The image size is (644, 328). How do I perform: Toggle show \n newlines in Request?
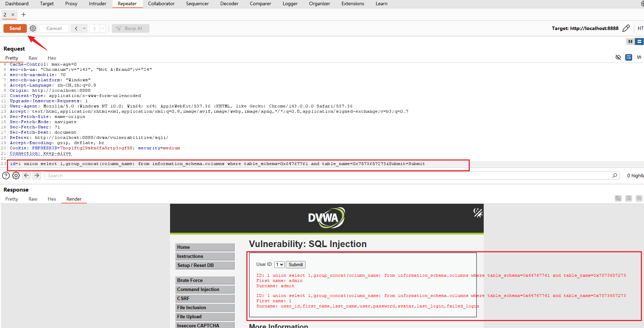(639, 57)
